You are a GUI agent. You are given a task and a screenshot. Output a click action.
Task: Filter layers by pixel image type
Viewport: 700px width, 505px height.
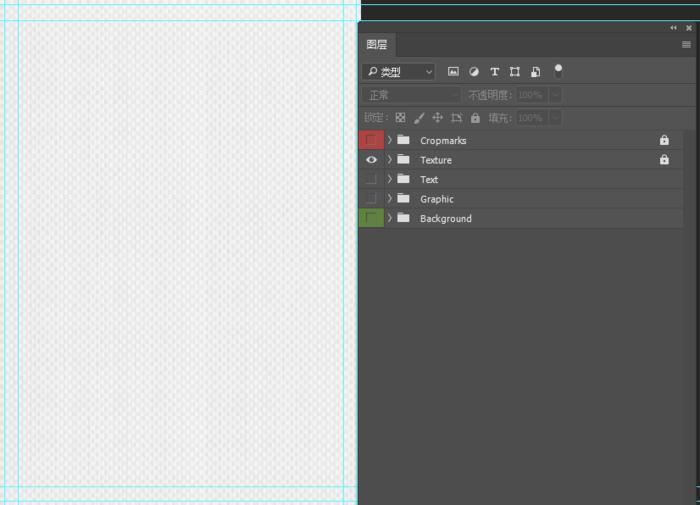[453, 71]
